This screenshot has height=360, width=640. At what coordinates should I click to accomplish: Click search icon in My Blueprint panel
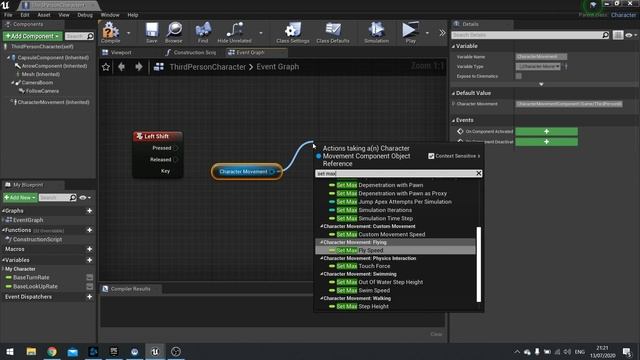point(73,198)
